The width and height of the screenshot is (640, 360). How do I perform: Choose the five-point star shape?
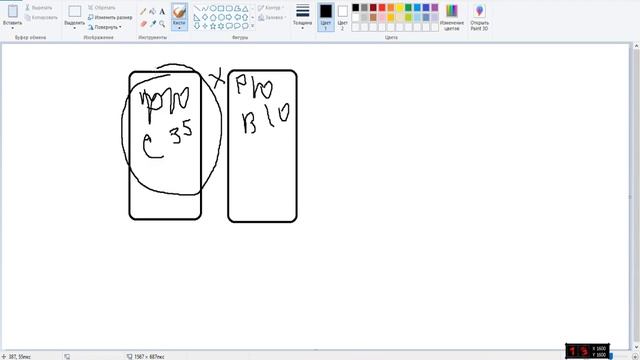point(213,26)
